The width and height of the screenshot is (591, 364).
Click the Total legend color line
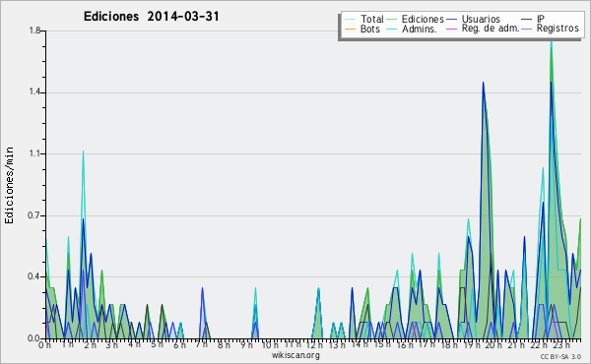[350, 20]
